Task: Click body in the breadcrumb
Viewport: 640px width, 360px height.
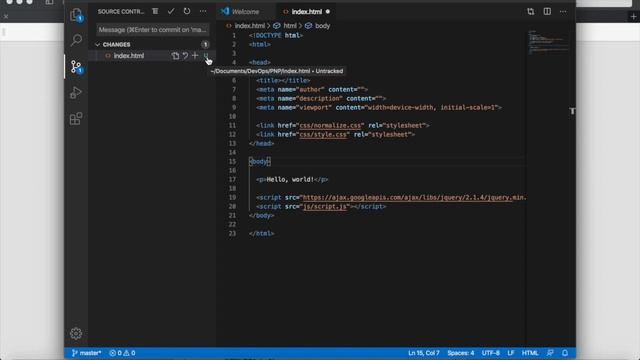Action: (x=322, y=26)
